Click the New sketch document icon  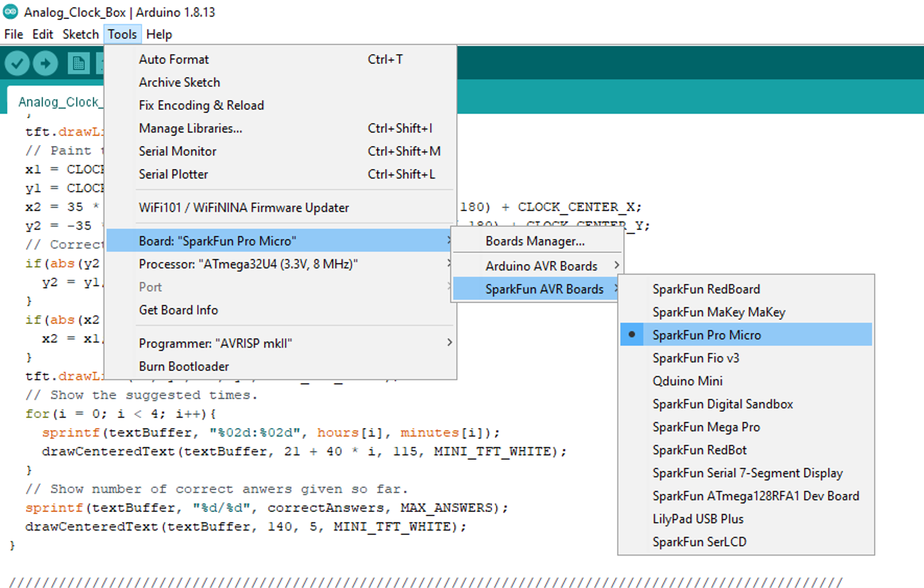(78, 63)
